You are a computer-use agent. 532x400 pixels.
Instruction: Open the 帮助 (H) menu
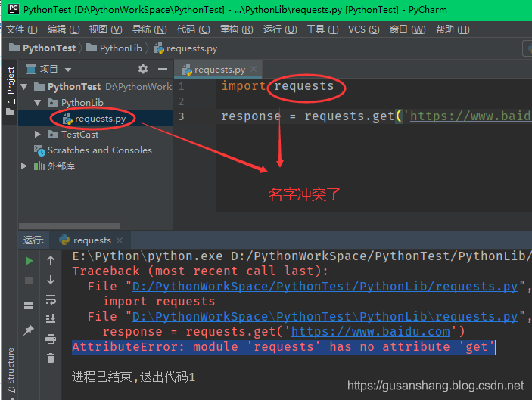tap(453, 29)
